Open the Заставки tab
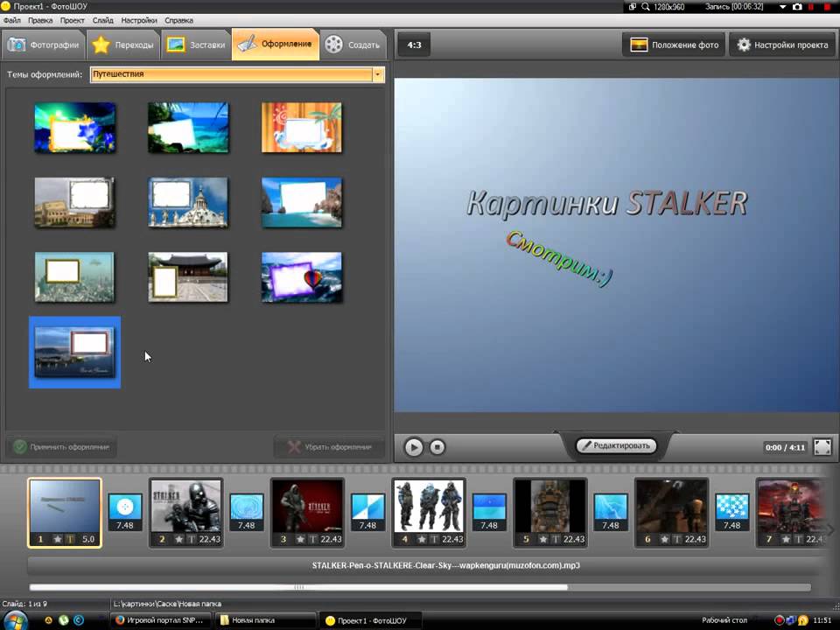Viewport: 840px width, 630px height. click(x=195, y=45)
